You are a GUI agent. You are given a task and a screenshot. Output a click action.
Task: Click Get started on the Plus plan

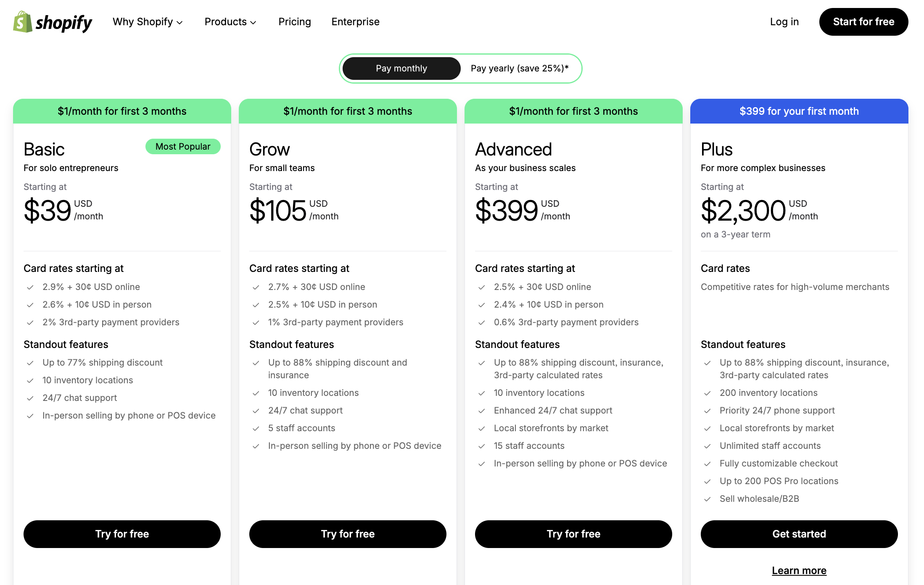[799, 534]
